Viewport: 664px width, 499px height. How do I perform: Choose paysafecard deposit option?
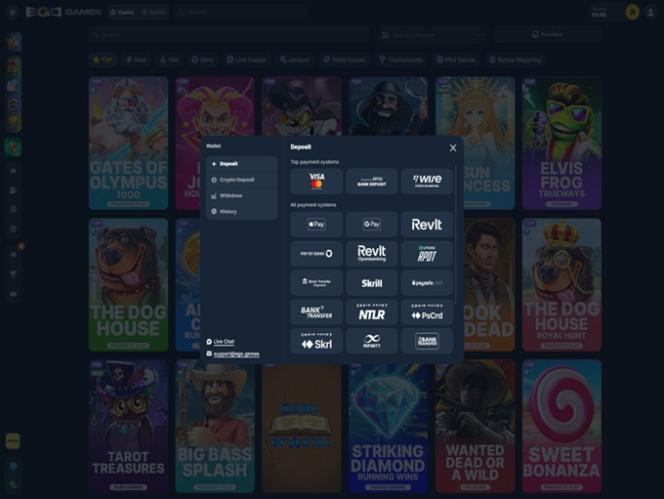click(427, 283)
